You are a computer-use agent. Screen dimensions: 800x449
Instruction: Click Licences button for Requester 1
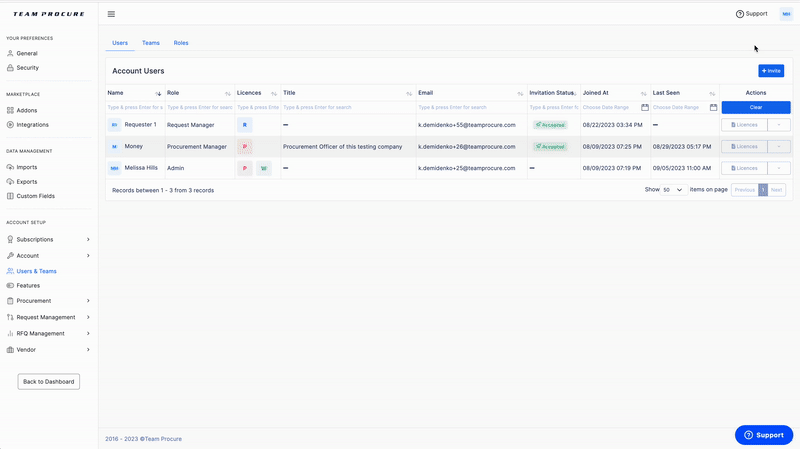click(x=744, y=125)
